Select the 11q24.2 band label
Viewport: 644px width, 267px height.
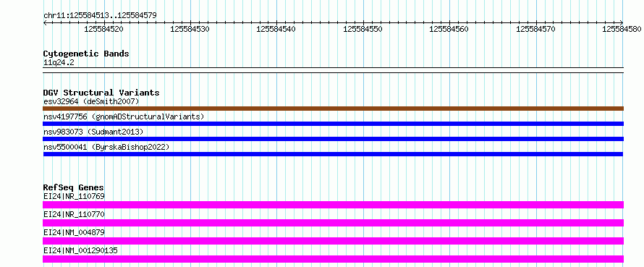59,62
